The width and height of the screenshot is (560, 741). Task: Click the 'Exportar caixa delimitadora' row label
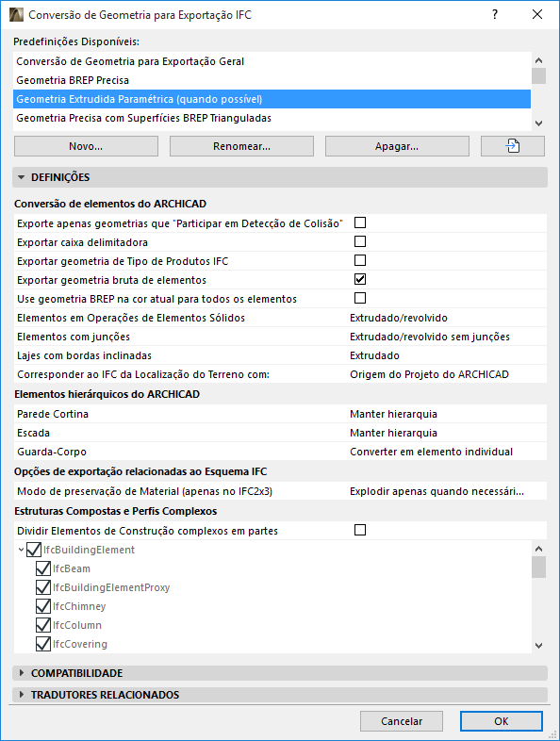coord(82,242)
